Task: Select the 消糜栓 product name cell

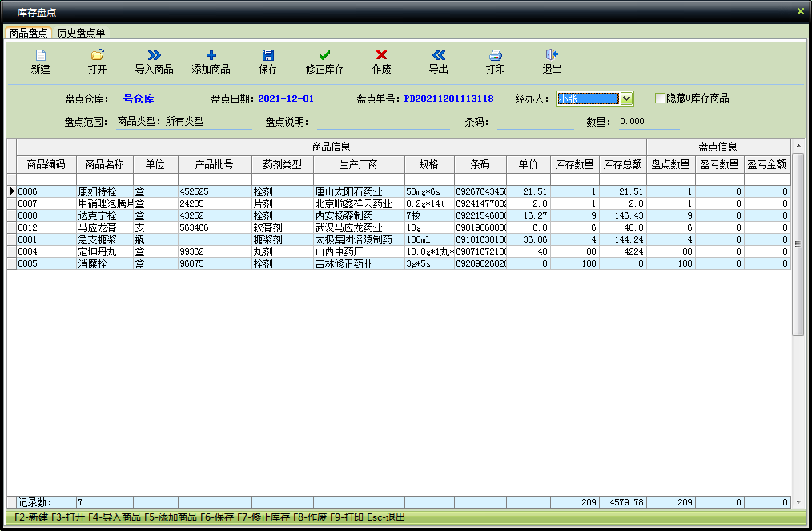Action: pyautogui.click(x=105, y=263)
